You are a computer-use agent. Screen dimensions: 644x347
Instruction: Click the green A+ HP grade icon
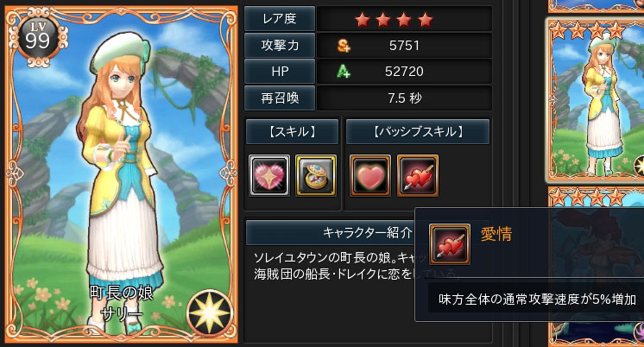[x=344, y=72]
